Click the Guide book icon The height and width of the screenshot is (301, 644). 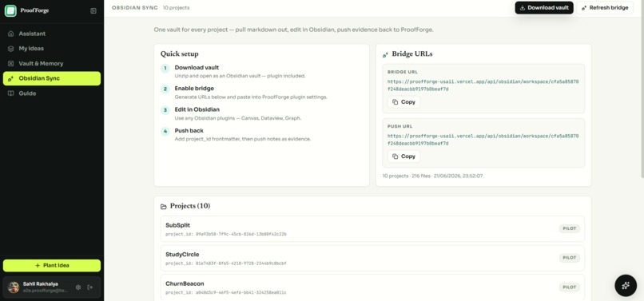coord(11,93)
